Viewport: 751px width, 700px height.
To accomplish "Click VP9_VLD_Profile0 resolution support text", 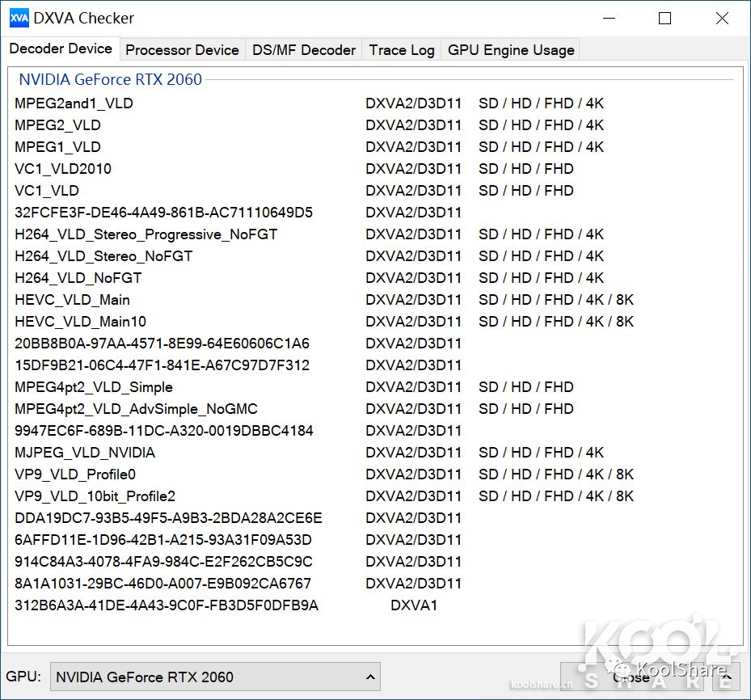I will pyautogui.click(x=556, y=474).
